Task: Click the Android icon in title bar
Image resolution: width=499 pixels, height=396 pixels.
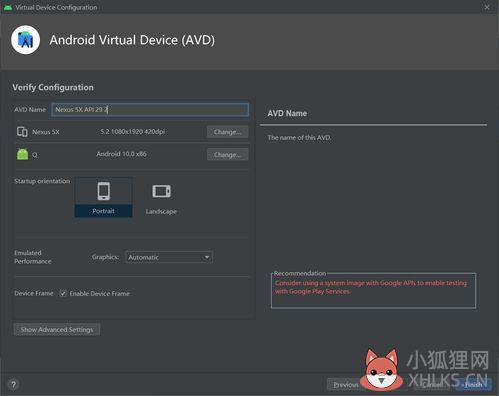Action: point(8,7)
